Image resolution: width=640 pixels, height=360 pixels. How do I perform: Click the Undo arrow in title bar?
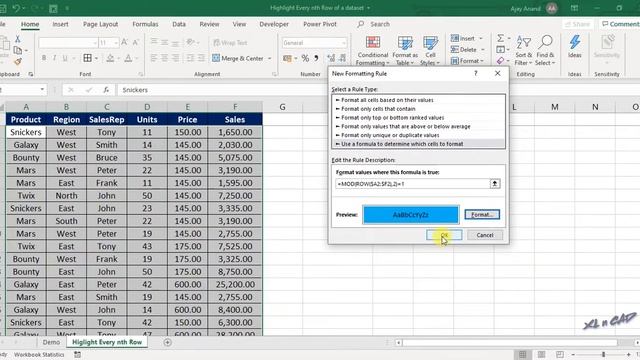point(16,8)
